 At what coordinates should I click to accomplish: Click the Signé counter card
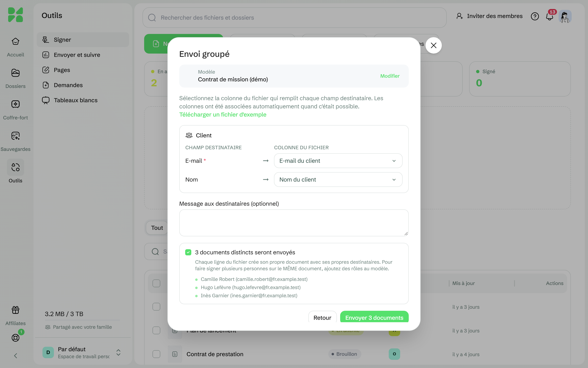[x=520, y=79]
